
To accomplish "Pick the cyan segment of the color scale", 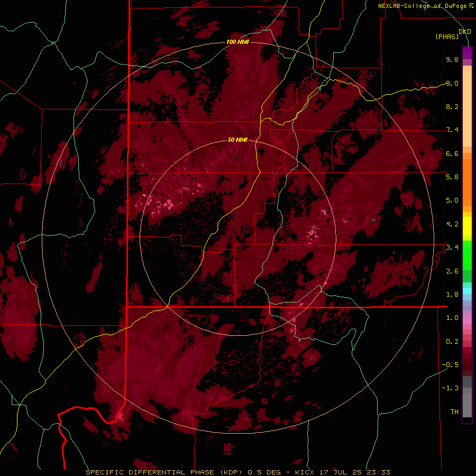I will [x=467, y=291].
